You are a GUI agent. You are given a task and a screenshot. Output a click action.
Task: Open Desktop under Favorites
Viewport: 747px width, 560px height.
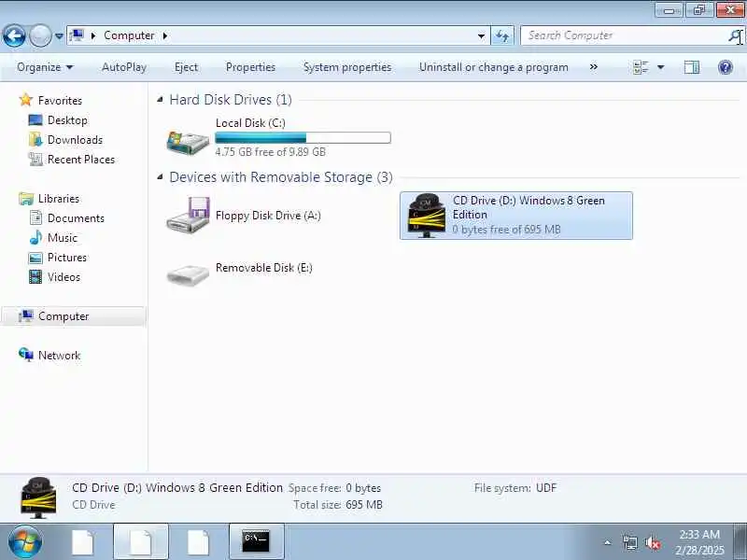[x=67, y=120]
